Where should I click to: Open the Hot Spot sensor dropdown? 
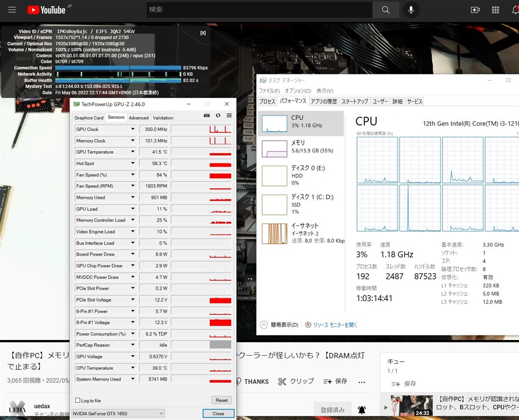pos(133,163)
